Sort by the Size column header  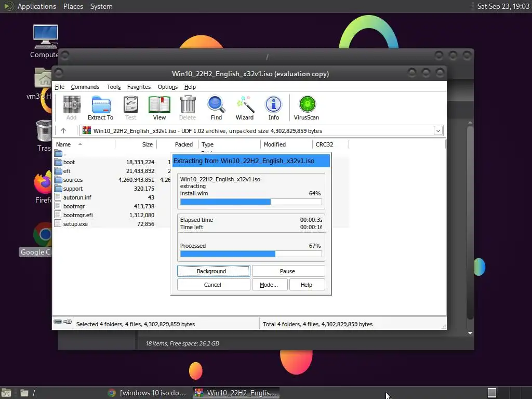136,144
